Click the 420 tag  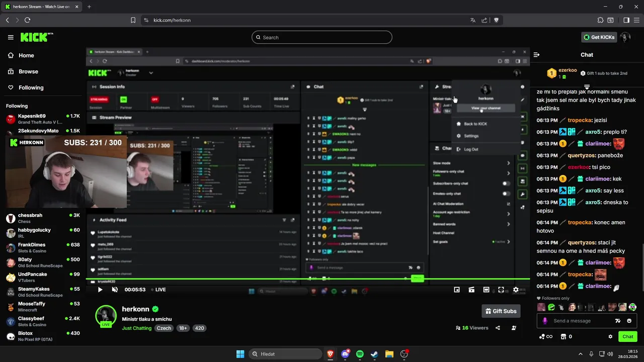pos(199,328)
